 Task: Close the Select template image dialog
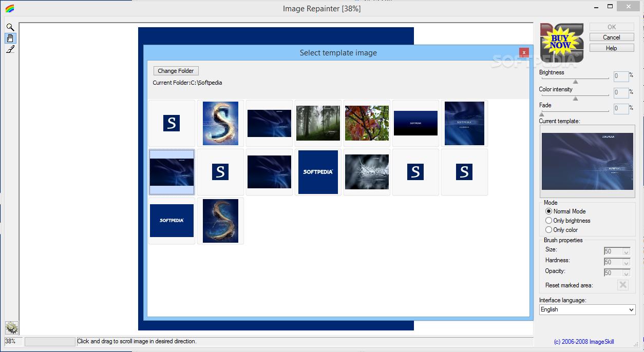click(x=524, y=52)
